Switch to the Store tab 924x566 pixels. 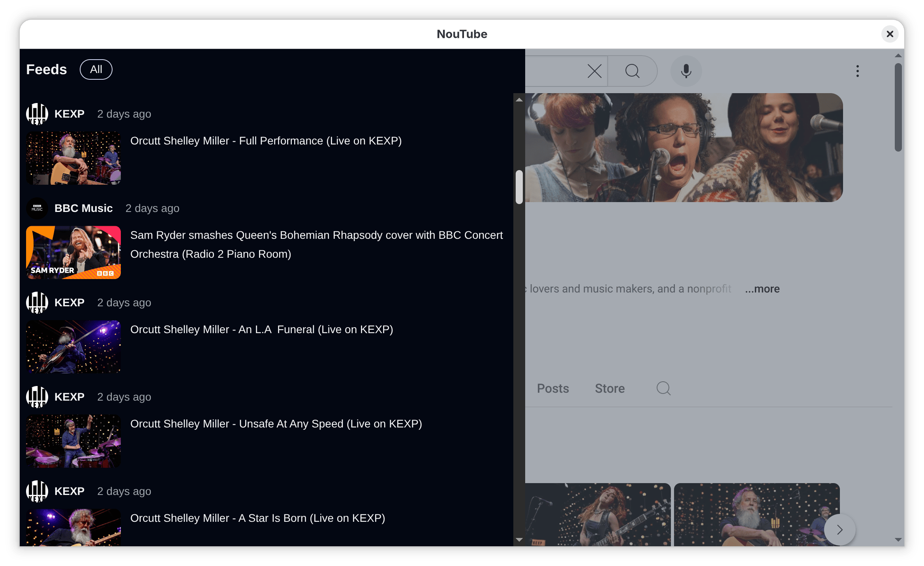click(x=609, y=388)
